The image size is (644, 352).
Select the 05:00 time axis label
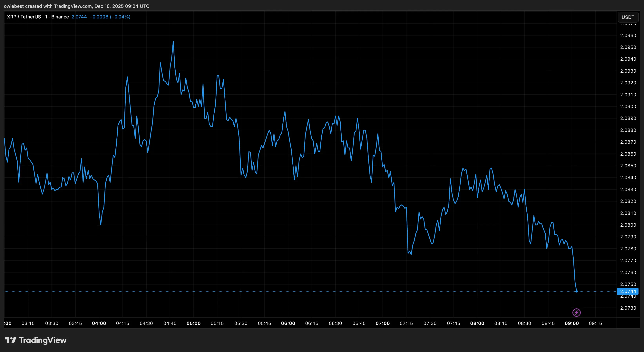pyautogui.click(x=193, y=323)
